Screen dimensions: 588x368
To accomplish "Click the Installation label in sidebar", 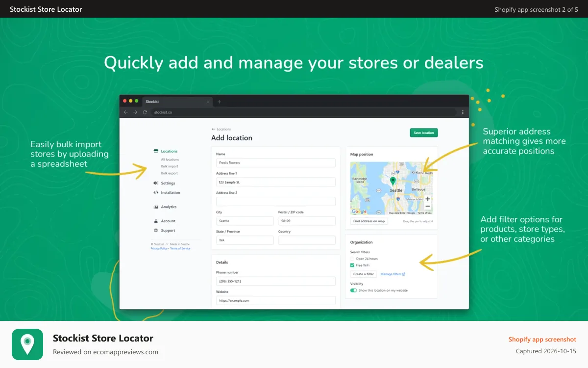I will (171, 193).
